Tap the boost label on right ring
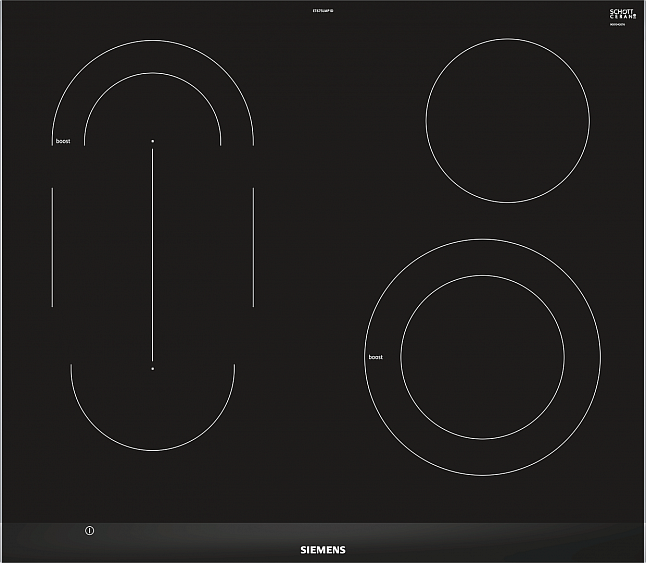The height and width of the screenshot is (563, 646). click(x=376, y=357)
